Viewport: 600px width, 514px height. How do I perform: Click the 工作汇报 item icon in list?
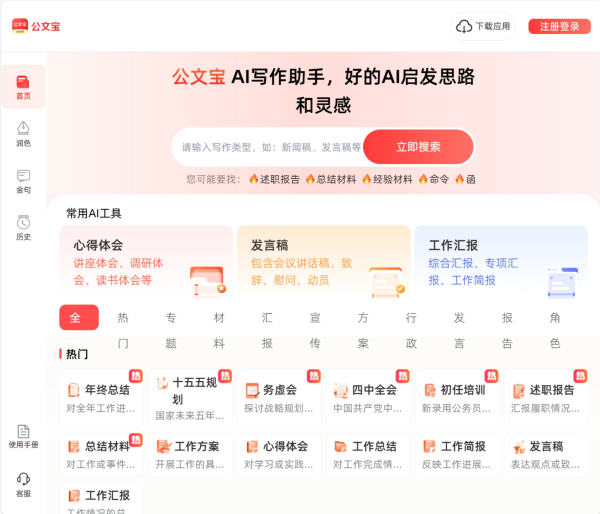(x=74, y=496)
